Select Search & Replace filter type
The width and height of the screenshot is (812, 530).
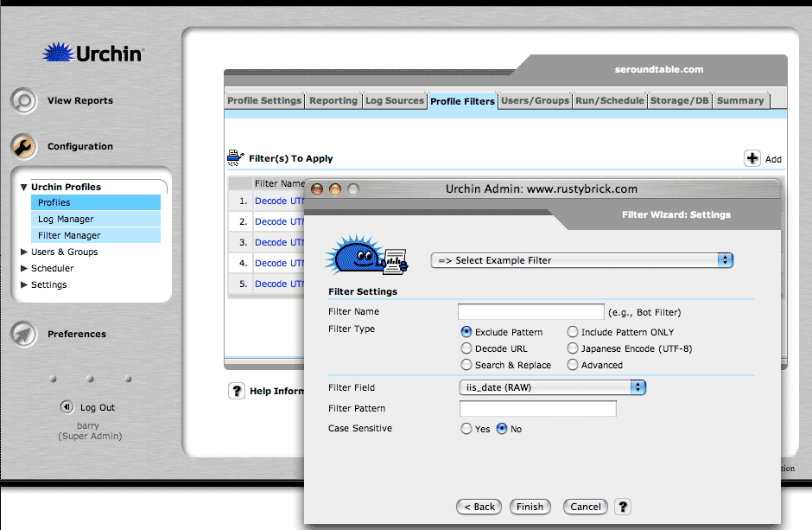466,365
